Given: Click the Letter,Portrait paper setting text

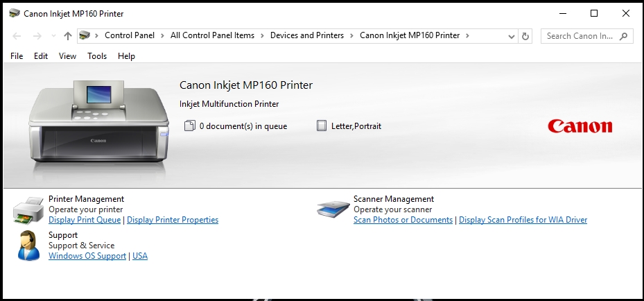Looking at the screenshot, I should [x=356, y=126].
